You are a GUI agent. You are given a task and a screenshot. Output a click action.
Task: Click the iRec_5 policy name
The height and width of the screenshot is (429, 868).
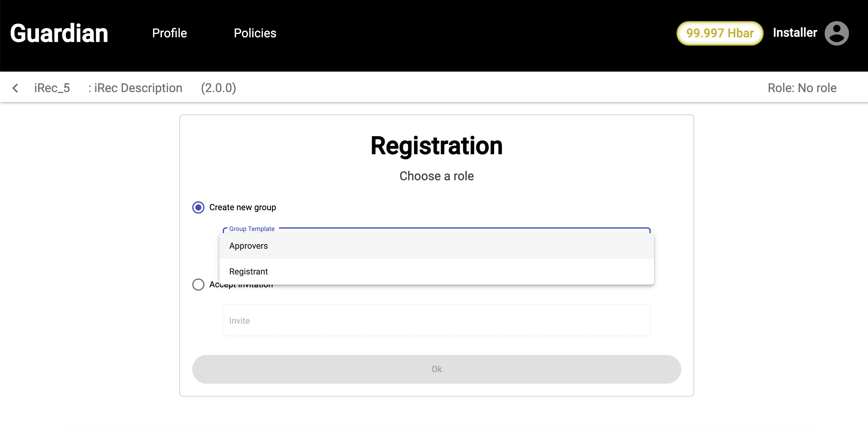click(52, 88)
